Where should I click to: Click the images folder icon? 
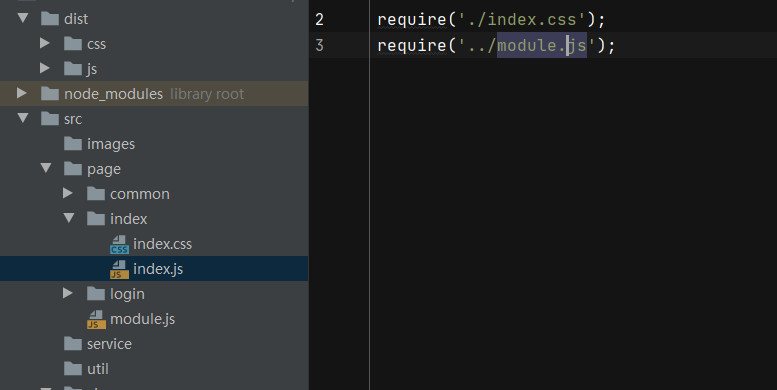73,144
